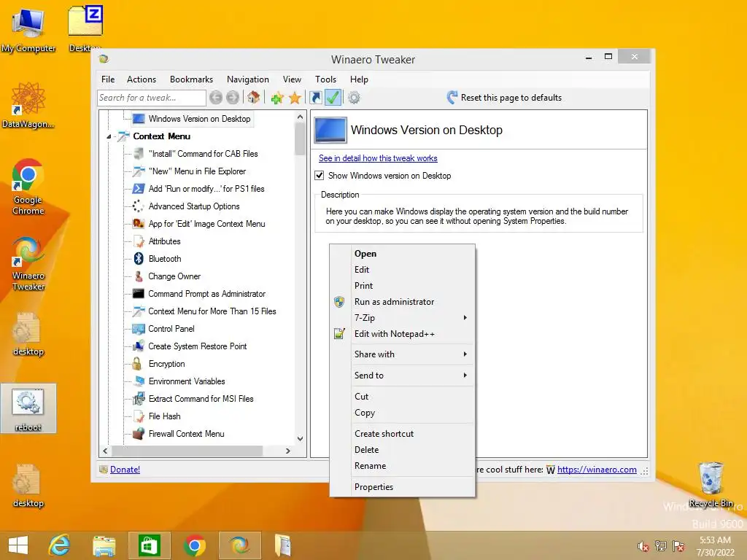Select the reboot desktop icon
The image size is (747, 560).
[28, 408]
